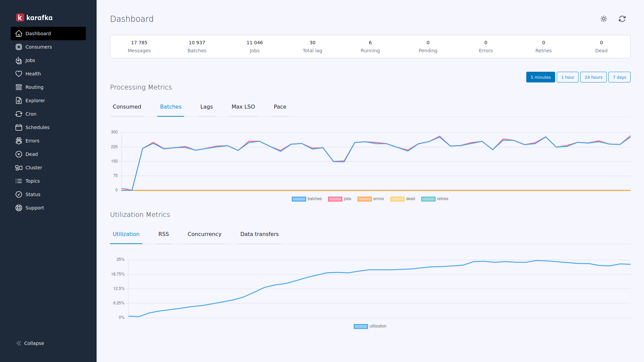This screenshot has width=644, height=362.
Task: Switch to the Lags tab
Action: (x=206, y=107)
